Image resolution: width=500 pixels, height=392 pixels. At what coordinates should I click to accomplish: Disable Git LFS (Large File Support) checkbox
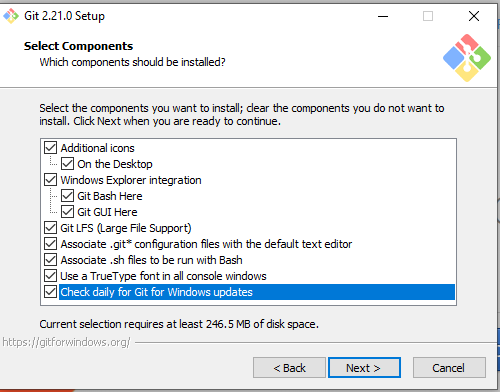coord(50,227)
